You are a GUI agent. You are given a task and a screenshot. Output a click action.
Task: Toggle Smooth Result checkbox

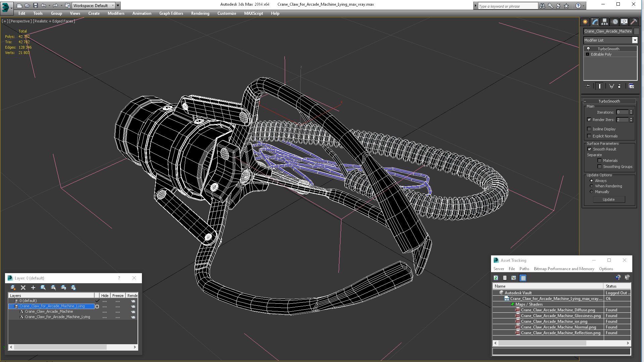click(x=589, y=149)
